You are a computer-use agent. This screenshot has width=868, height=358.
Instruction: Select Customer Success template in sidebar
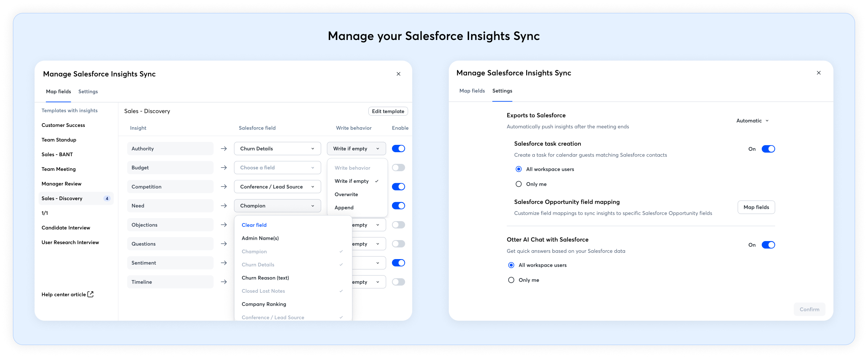coord(63,125)
